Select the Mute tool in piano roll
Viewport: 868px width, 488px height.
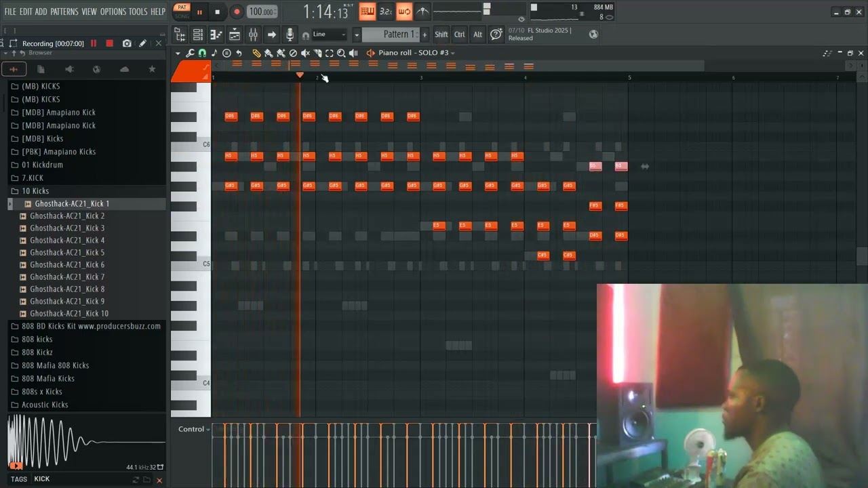(x=305, y=53)
